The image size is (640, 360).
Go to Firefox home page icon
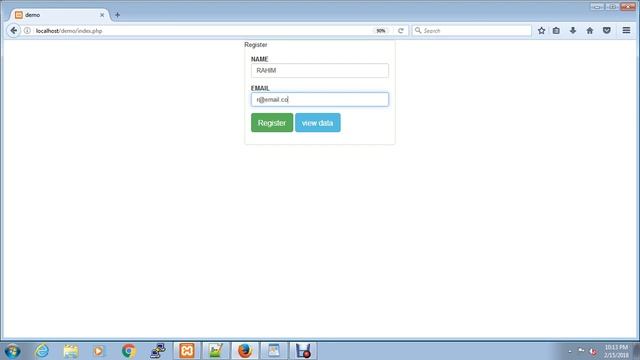click(590, 31)
